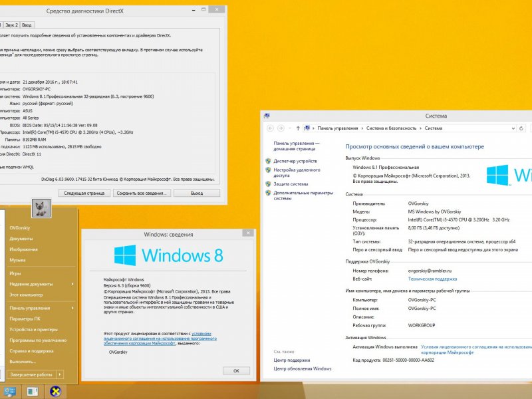
Task: Expand the Панель управления submenu in Start menu
Action: point(72,308)
